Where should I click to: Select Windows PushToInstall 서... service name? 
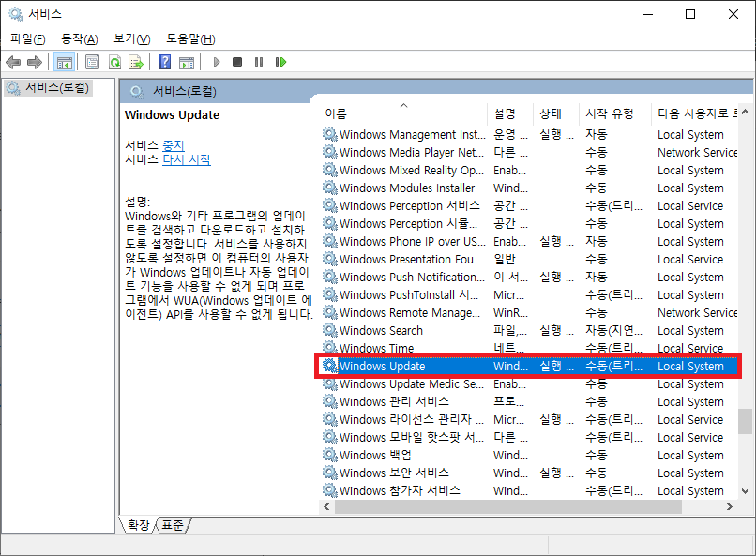(x=409, y=294)
